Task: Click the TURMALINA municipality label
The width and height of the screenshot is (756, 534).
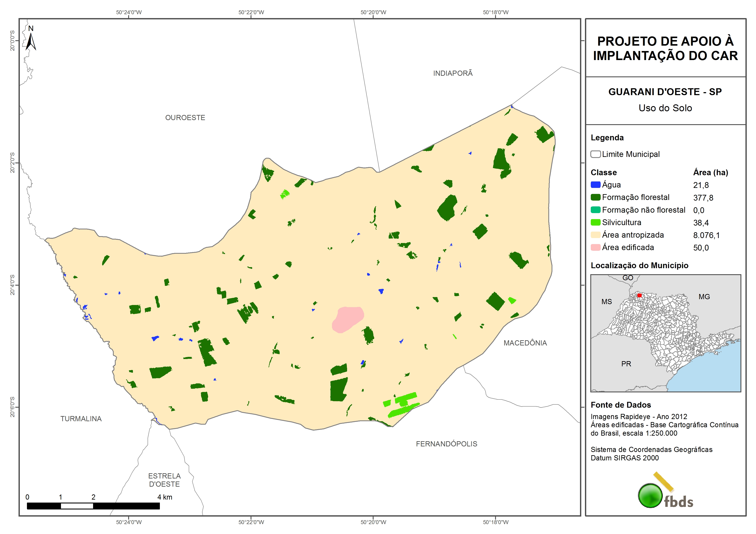Action: click(x=81, y=418)
